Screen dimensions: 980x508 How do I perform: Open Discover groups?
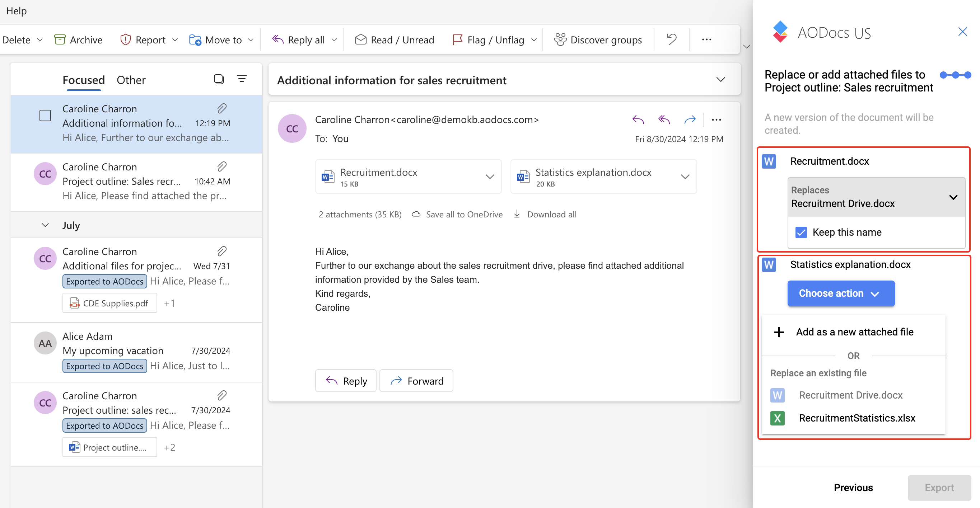(598, 39)
